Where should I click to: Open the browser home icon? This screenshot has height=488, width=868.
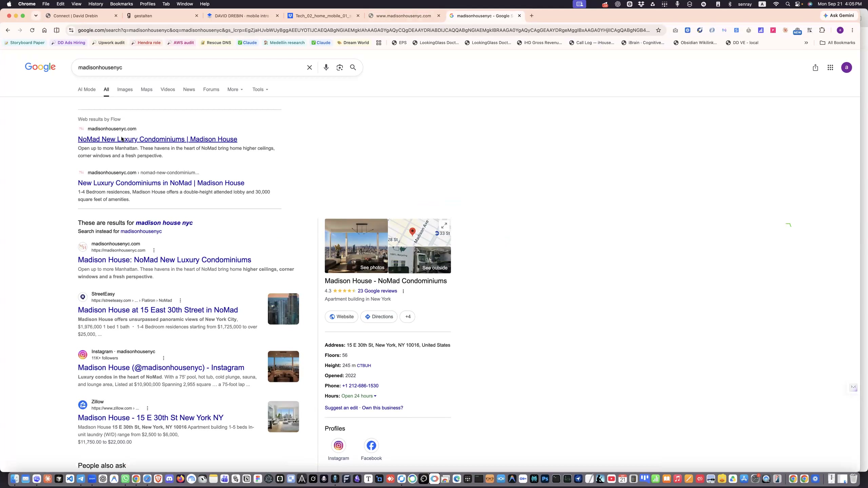coord(44,30)
